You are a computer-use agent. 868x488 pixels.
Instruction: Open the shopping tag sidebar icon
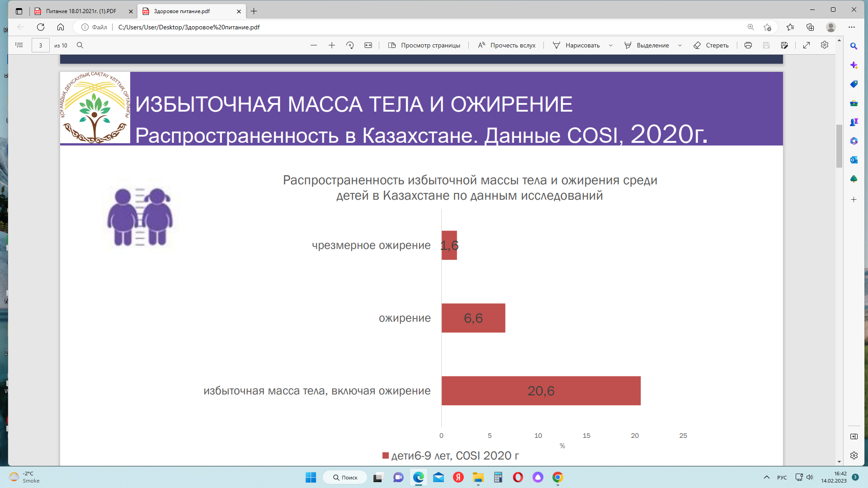[x=854, y=84]
